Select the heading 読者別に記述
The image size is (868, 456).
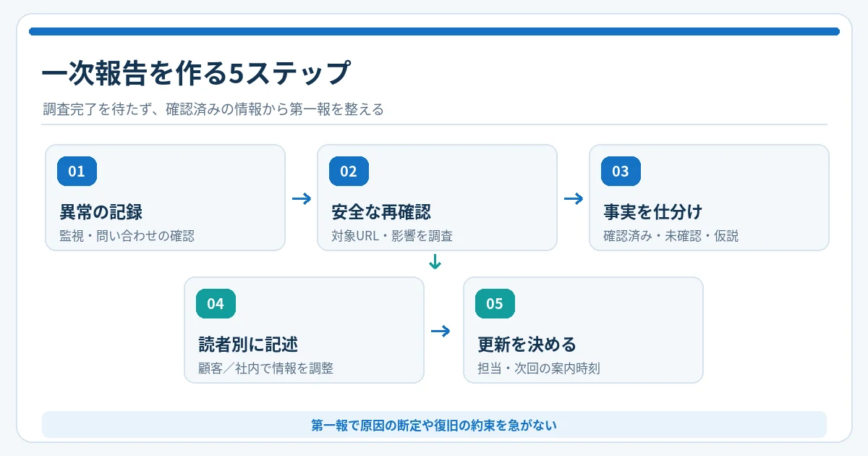coord(248,345)
